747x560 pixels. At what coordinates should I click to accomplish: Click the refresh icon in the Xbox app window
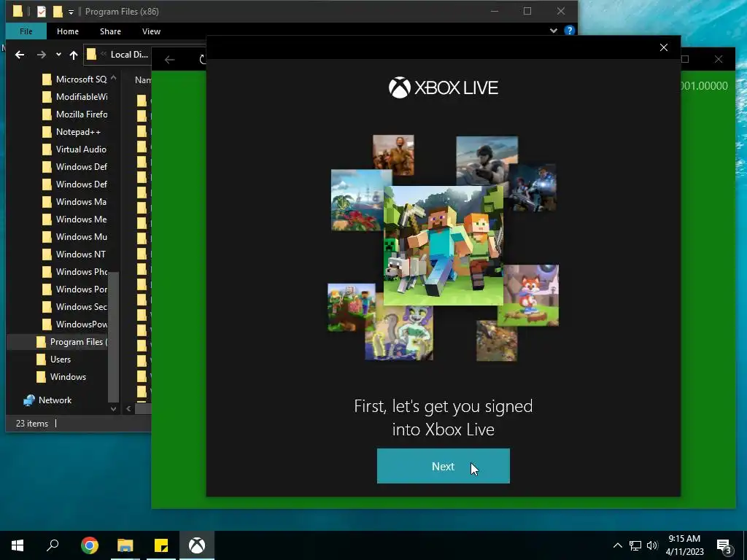(203, 60)
